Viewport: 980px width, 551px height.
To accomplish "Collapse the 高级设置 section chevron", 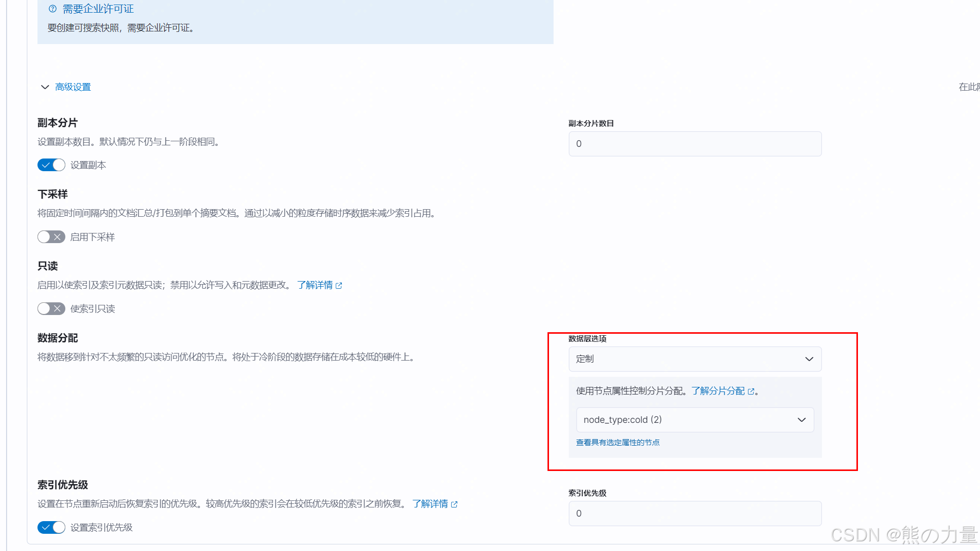I will (45, 87).
